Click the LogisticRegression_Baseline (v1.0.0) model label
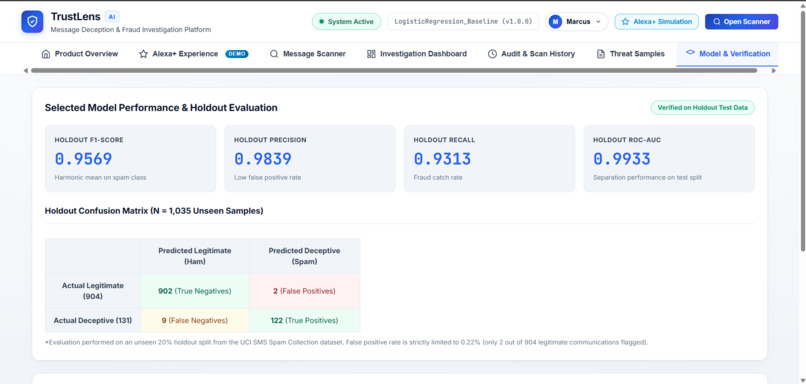The height and width of the screenshot is (384, 806). point(463,22)
